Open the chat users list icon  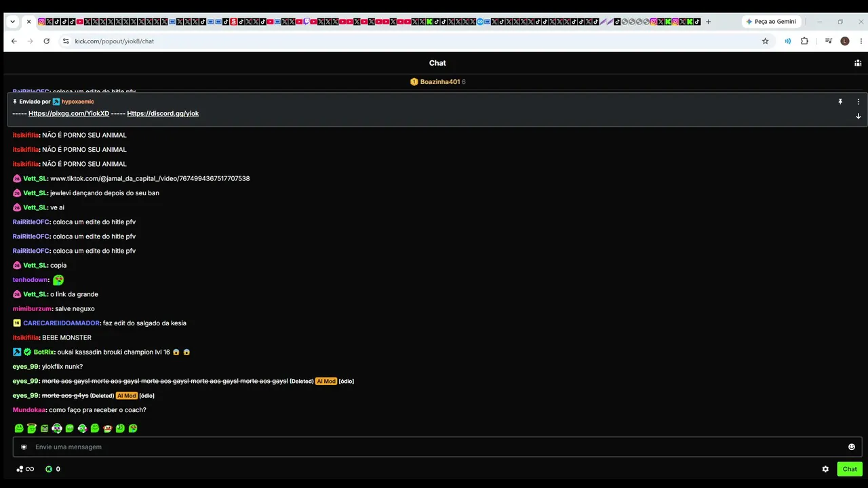pyautogui.click(x=858, y=63)
